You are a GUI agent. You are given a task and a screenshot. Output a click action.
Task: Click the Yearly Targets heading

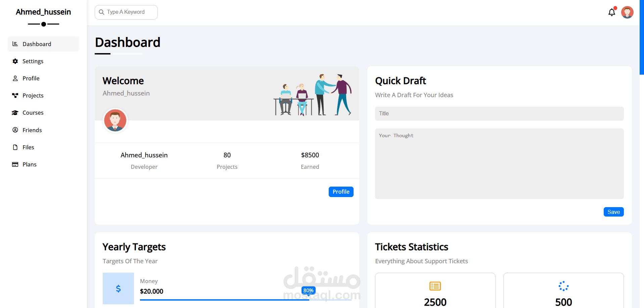(134, 247)
